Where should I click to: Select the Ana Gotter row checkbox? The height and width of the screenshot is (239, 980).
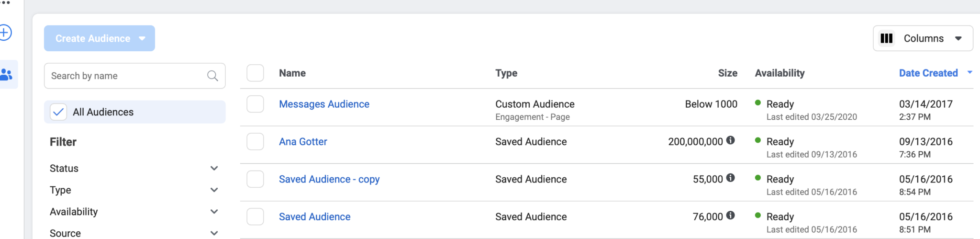(255, 142)
